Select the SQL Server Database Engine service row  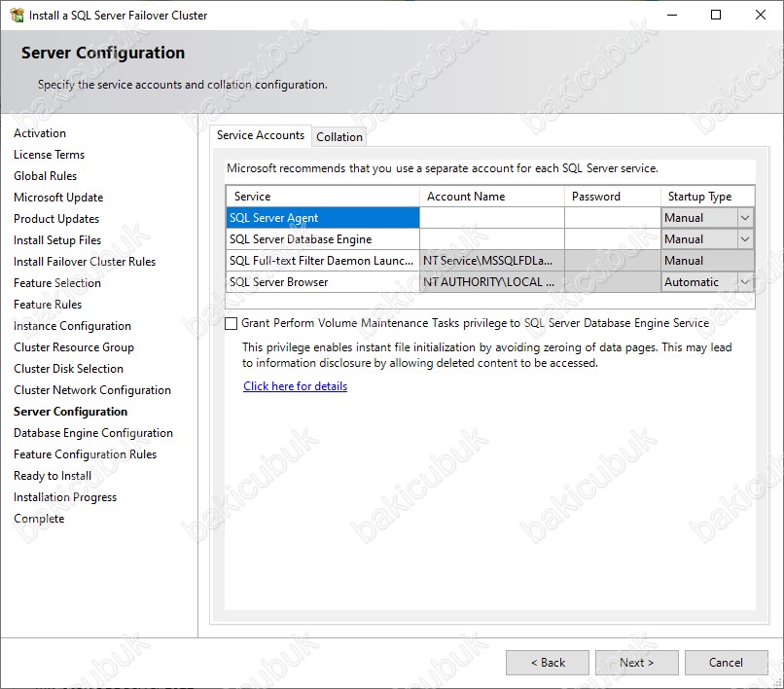323,239
